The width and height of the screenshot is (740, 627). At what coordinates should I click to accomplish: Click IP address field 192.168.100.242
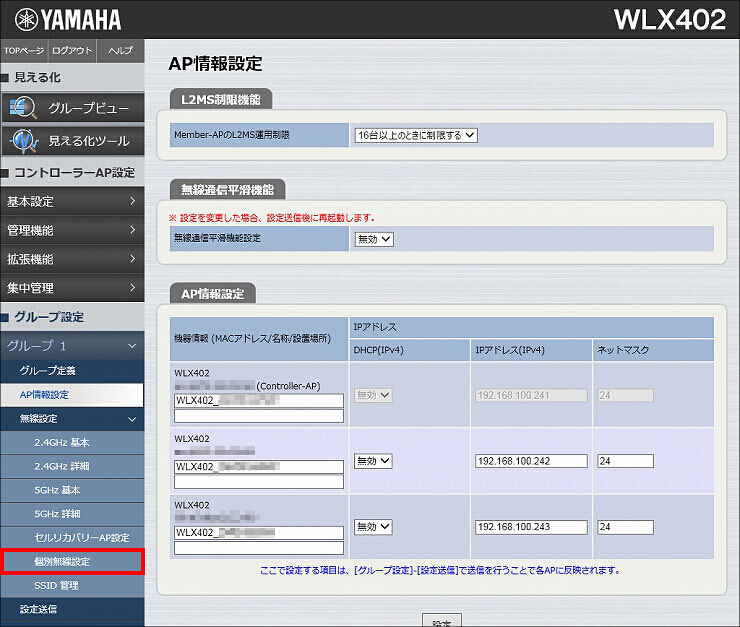coord(531,461)
